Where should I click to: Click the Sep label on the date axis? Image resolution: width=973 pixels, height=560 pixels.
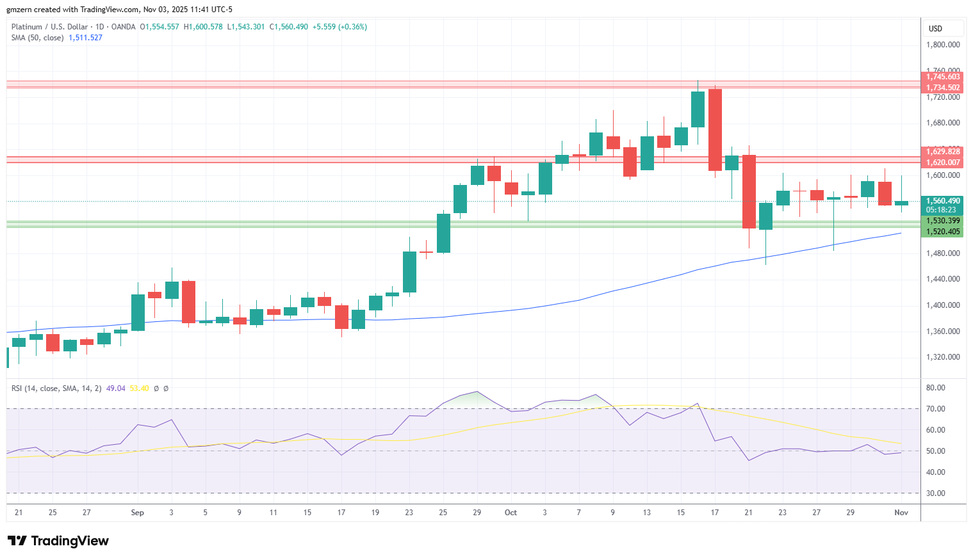[137, 513]
